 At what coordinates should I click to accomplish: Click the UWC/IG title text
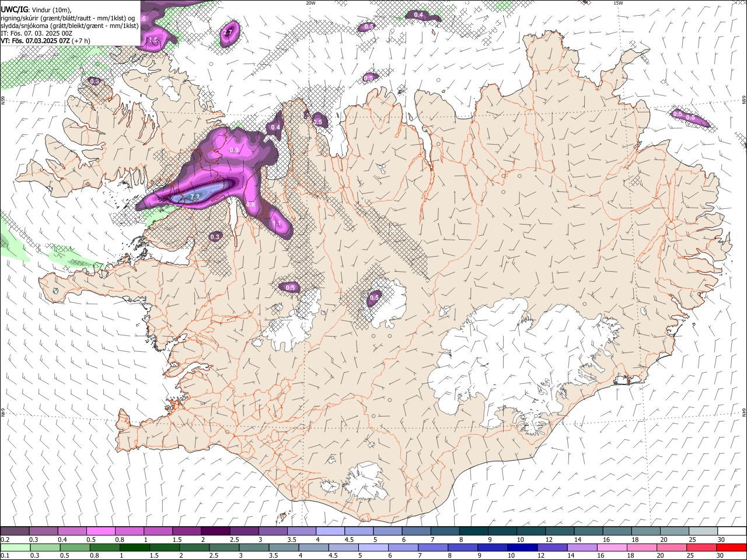[x=14, y=9]
